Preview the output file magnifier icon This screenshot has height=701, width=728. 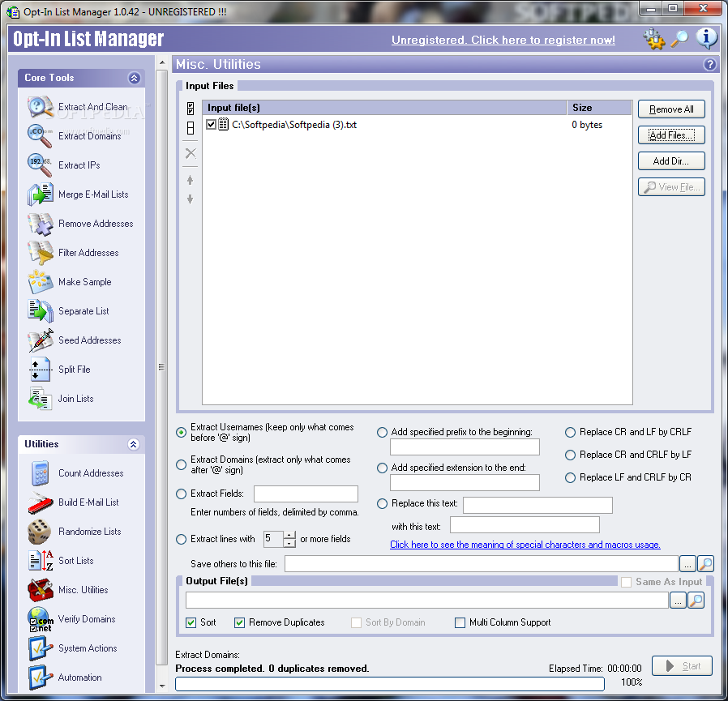(x=696, y=601)
